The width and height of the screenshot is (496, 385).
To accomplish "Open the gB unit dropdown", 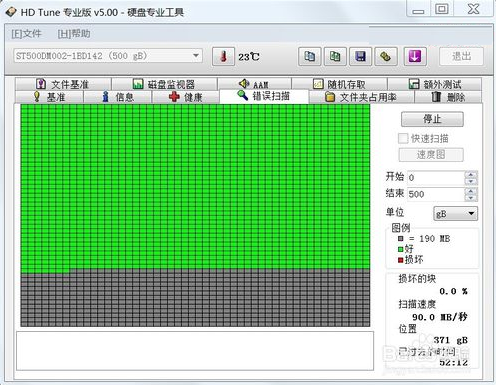I will tap(455, 213).
